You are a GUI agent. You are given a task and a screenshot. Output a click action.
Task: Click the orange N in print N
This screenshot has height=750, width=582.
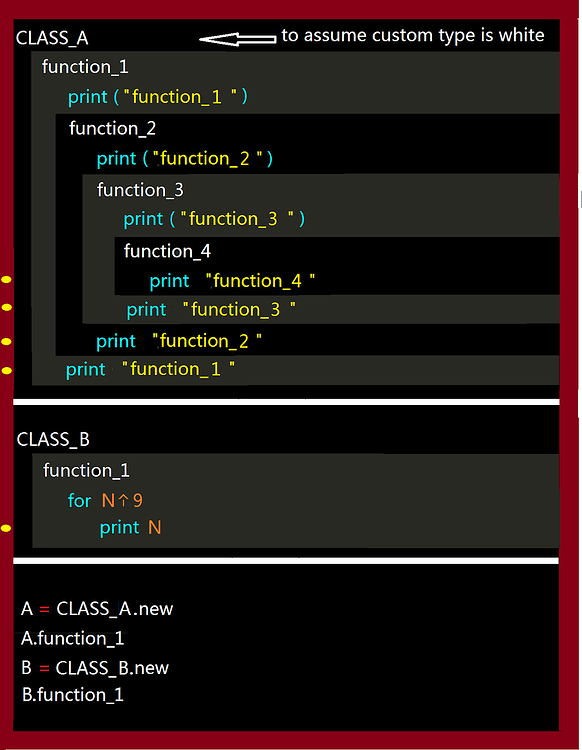coord(154,528)
